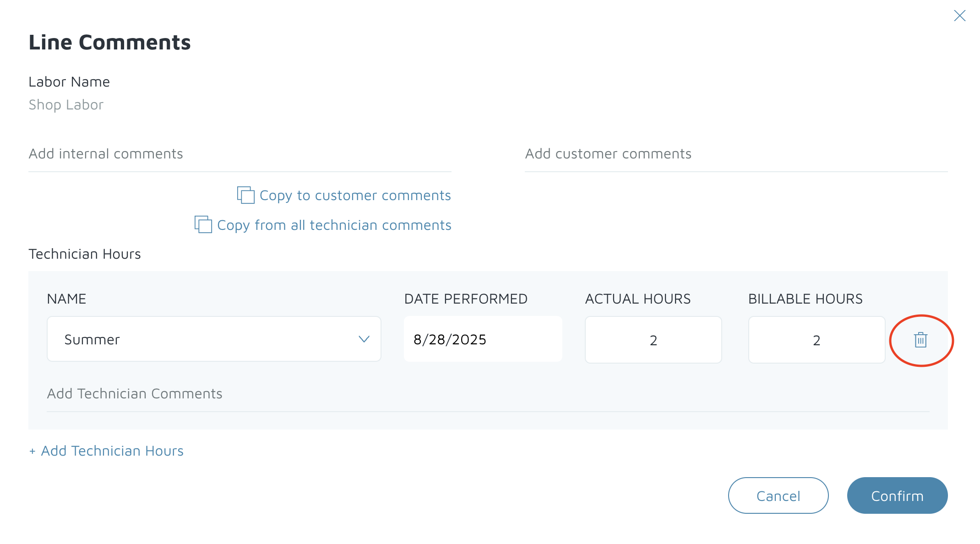980x544 pixels.
Task: Click into the Actual Hours input
Action: pos(653,340)
